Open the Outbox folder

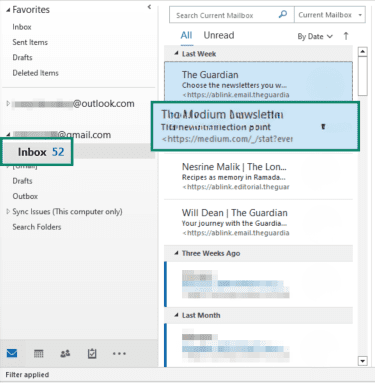coord(25,196)
